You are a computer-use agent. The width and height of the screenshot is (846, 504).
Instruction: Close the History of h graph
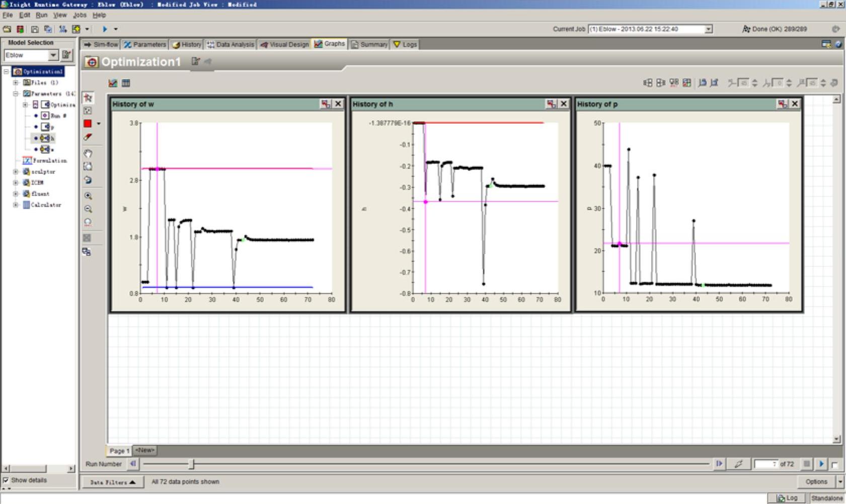(564, 104)
